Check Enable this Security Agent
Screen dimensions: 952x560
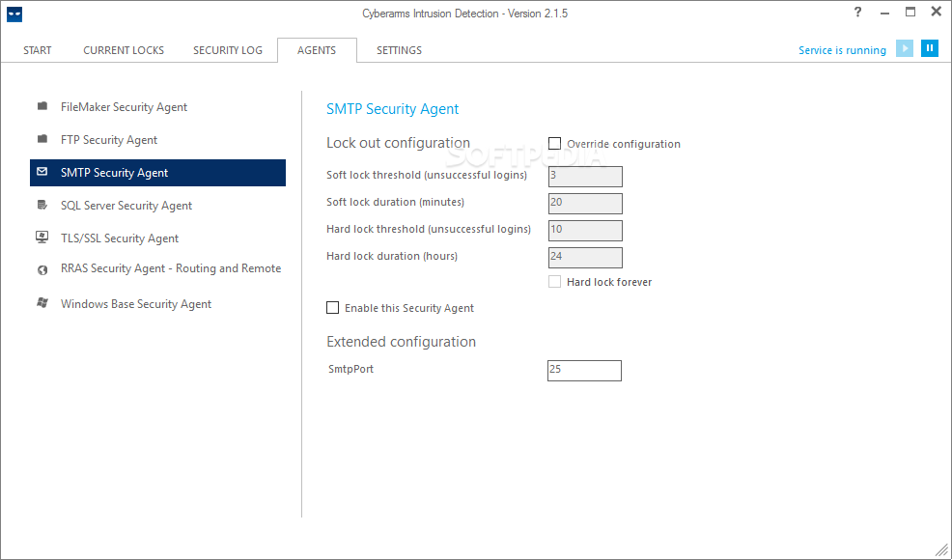click(333, 307)
